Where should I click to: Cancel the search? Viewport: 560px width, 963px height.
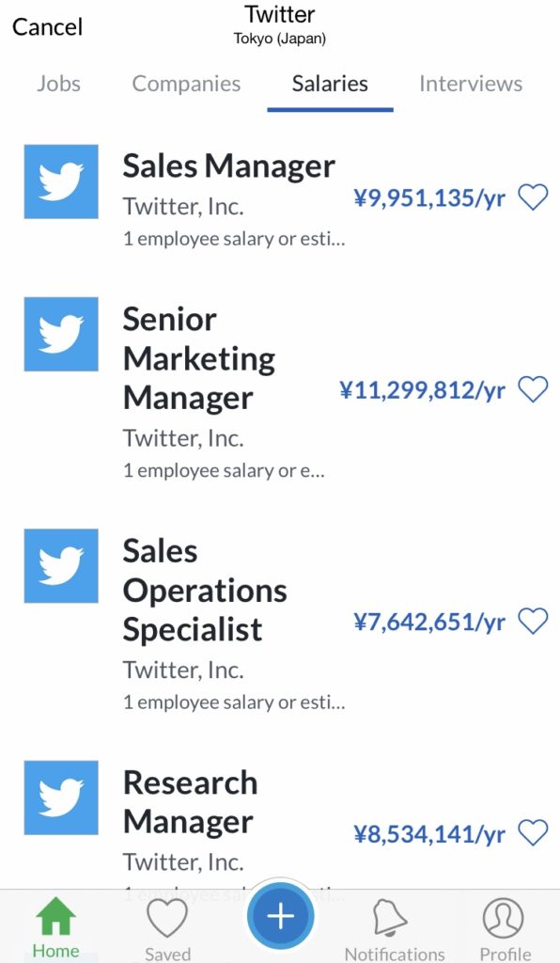(47, 27)
